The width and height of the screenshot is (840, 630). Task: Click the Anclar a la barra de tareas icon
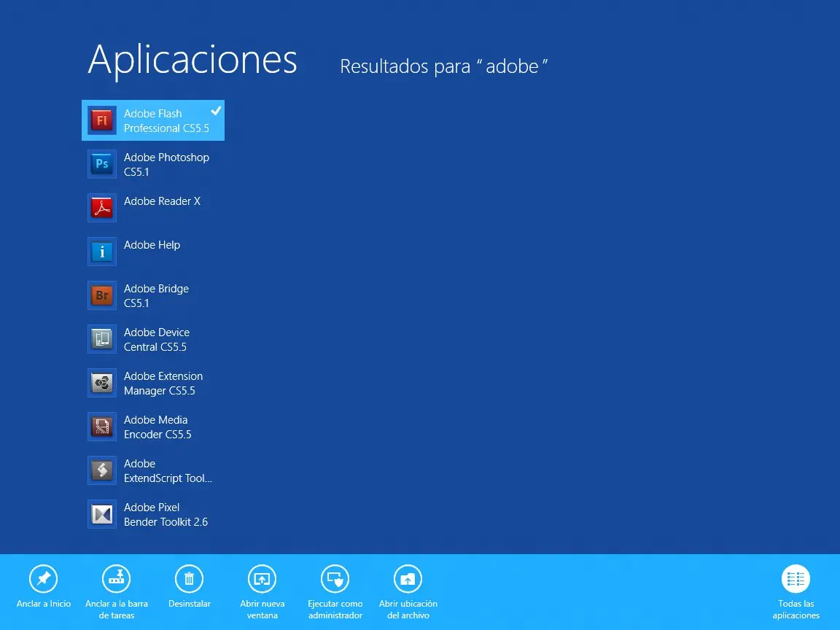click(x=116, y=578)
